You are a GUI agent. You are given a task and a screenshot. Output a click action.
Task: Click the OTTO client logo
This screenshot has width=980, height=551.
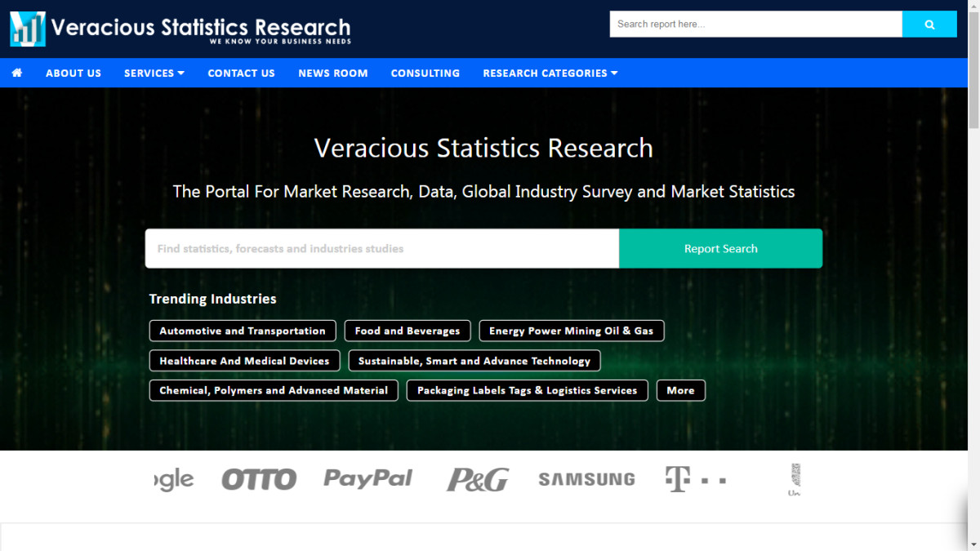point(259,479)
